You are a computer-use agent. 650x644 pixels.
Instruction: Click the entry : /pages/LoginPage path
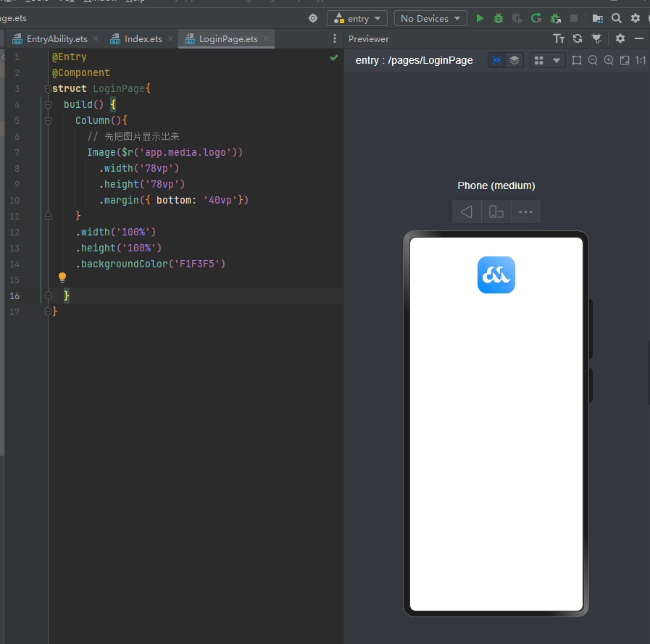414,61
